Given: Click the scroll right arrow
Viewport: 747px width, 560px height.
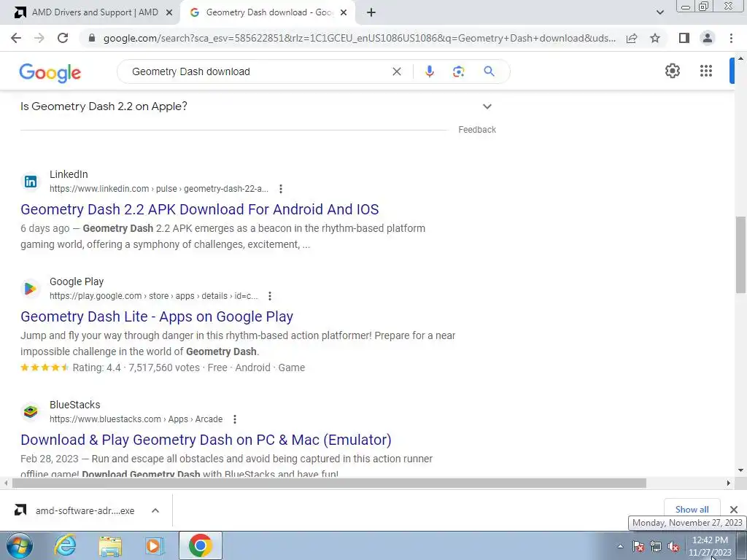Looking at the screenshot, I should [x=728, y=483].
